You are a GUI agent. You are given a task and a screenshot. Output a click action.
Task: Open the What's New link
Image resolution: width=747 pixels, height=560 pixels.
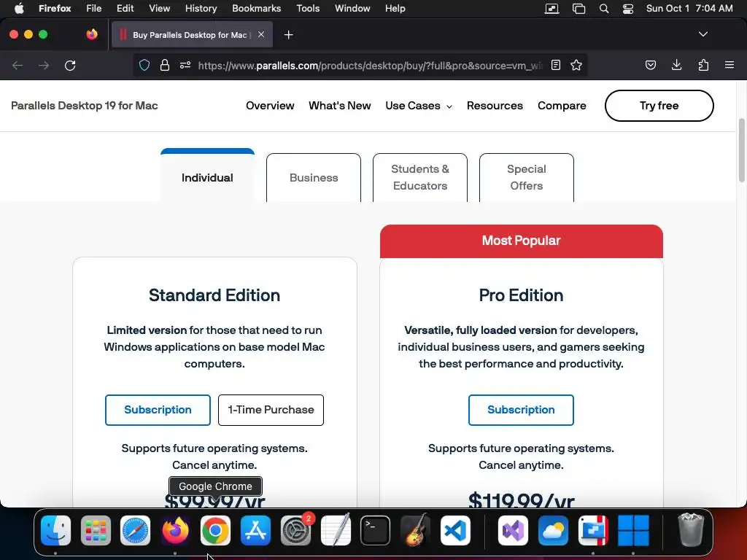pyautogui.click(x=340, y=106)
